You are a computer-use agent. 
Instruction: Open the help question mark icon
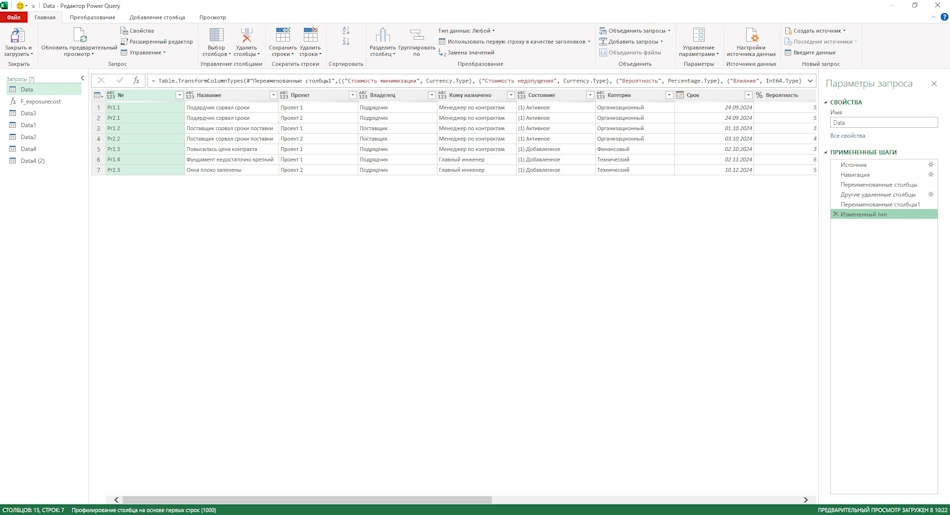coord(944,17)
